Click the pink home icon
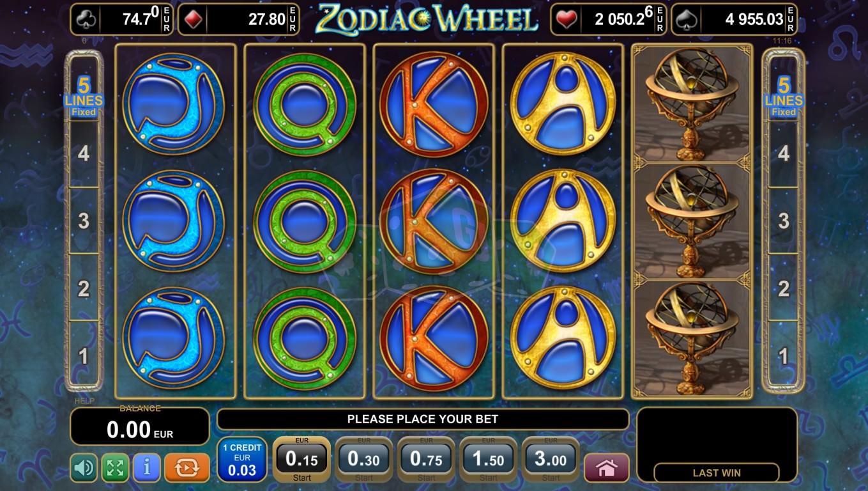Screen dimensions: 868x491 pyautogui.click(x=606, y=468)
